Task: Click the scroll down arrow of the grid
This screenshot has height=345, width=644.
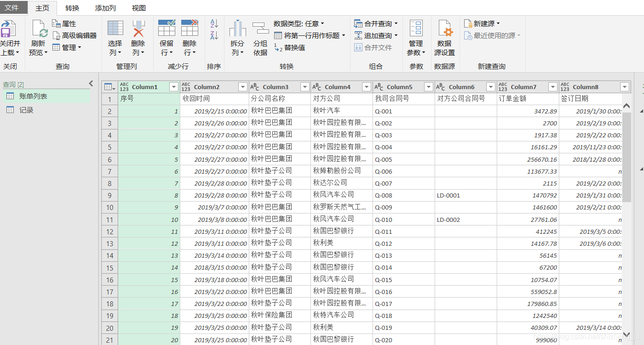Action: pyautogui.click(x=627, y=335)
